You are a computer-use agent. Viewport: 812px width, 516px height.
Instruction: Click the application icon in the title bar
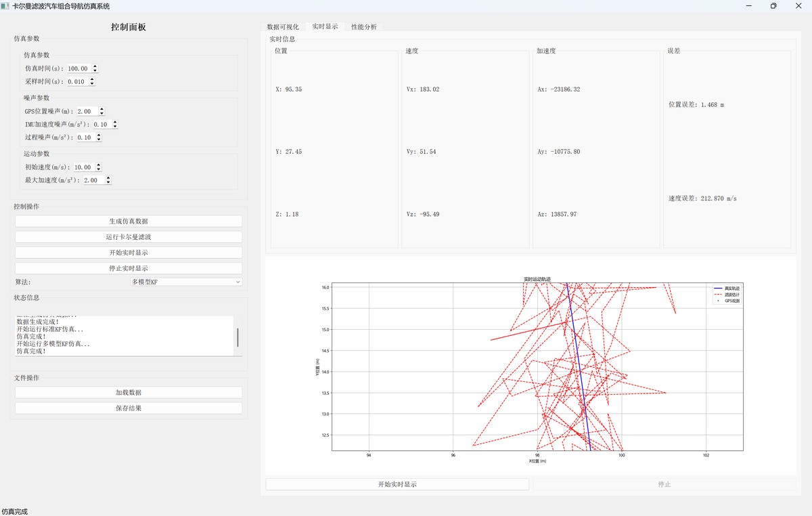(5, 5)
